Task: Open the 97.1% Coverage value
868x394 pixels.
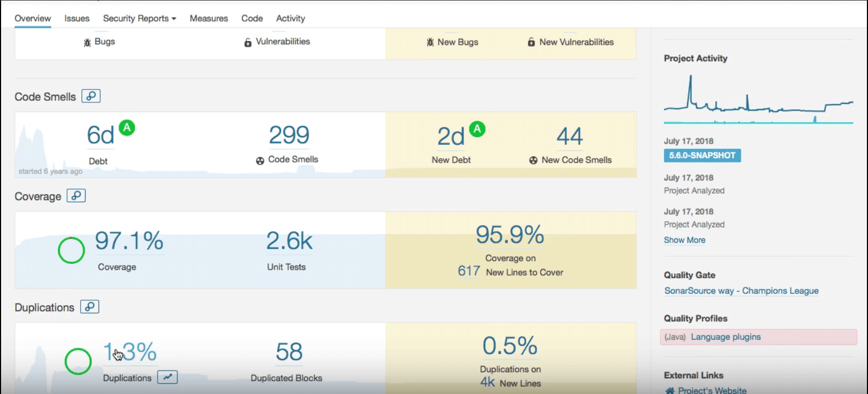Action: 129,241
